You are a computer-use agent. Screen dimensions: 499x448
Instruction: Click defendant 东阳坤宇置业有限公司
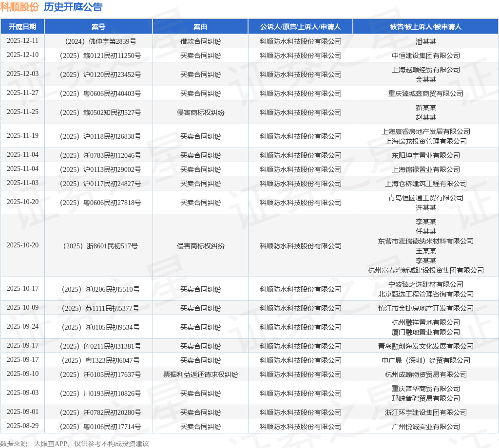point(426,155)
